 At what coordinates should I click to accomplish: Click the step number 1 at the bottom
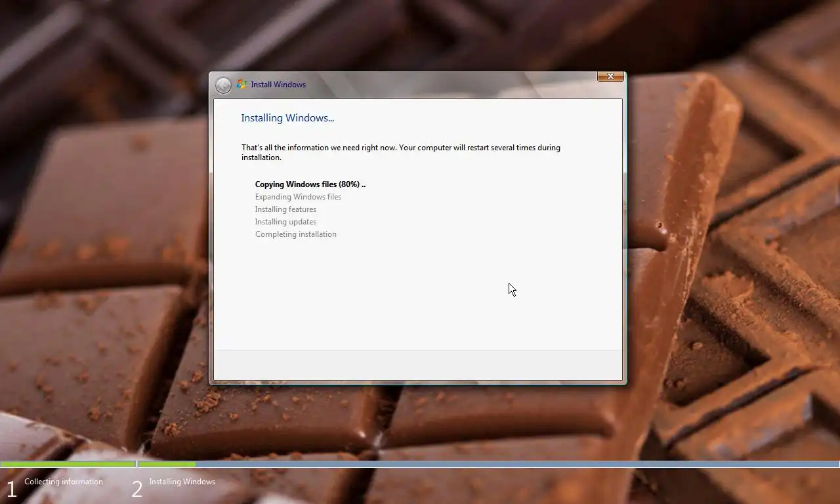pos(11,489)
